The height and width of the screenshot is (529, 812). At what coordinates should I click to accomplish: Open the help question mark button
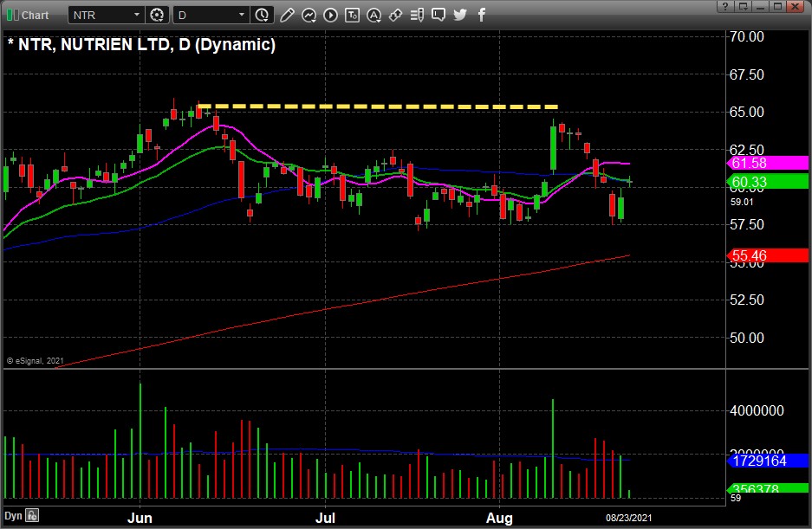pos(725,6)
